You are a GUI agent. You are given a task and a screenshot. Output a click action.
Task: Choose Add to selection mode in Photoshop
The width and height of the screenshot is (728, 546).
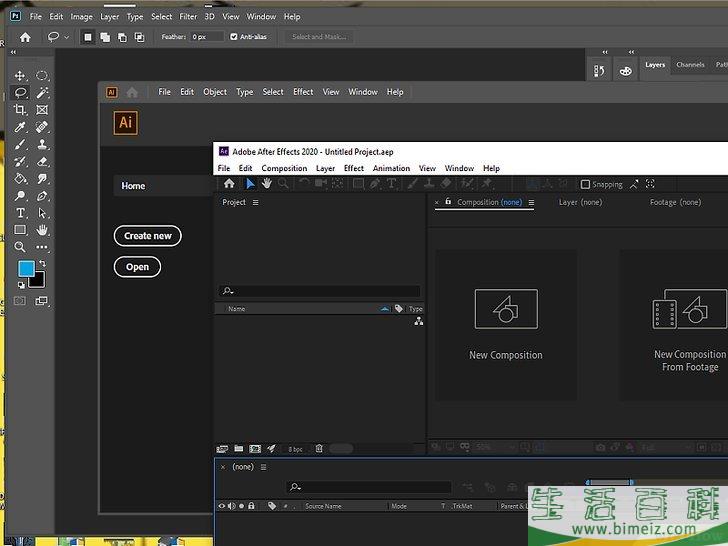tap(105, 37)
